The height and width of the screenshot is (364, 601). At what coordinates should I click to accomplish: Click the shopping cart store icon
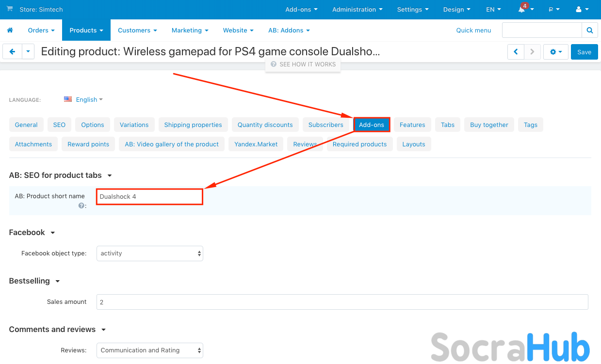coord(10,9)
